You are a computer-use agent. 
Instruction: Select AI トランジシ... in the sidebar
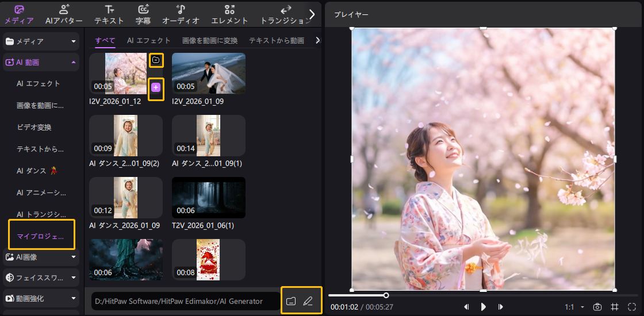point(41,214)
